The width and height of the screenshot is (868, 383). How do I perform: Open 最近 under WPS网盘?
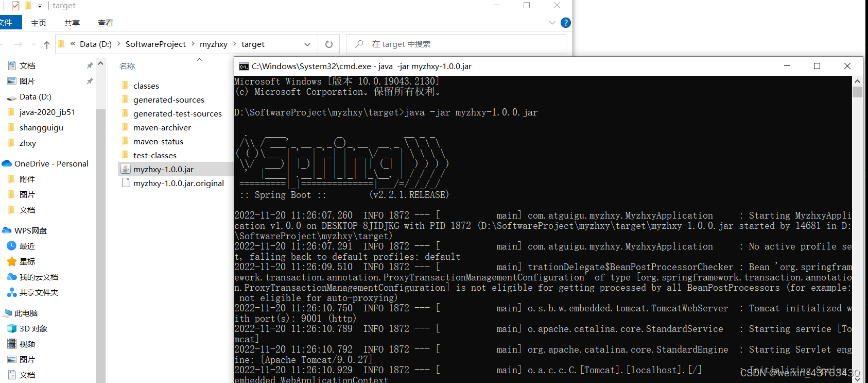[27, 246]
